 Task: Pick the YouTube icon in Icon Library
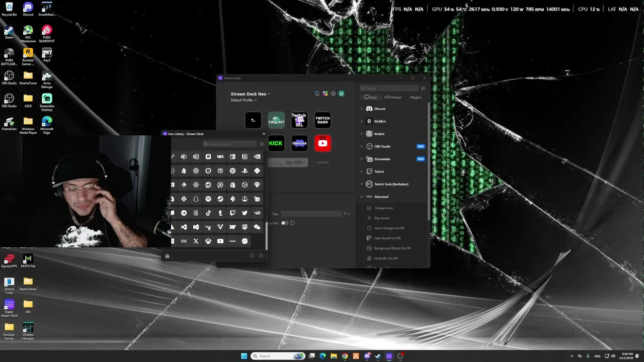[x=220, y=241]
